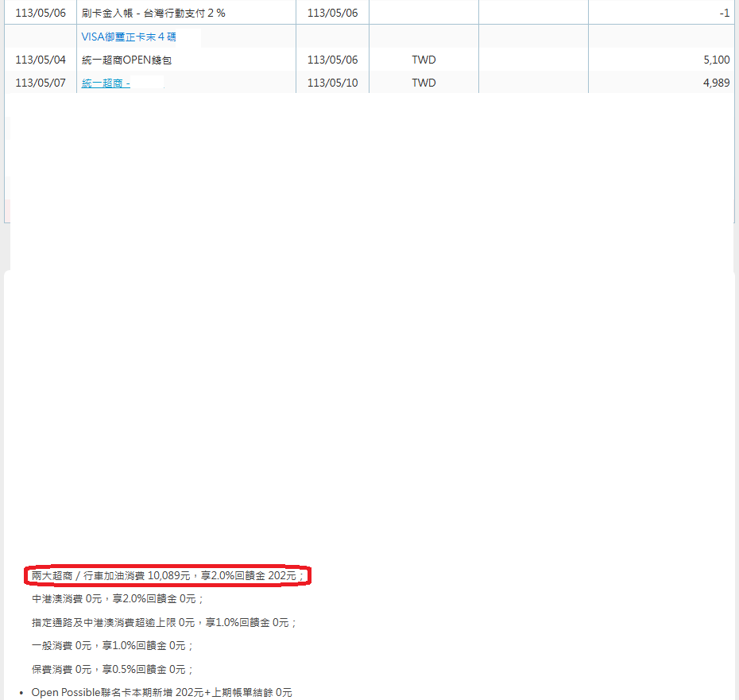Click transaction date 113/05/06 in the first row

click(41, 13)
